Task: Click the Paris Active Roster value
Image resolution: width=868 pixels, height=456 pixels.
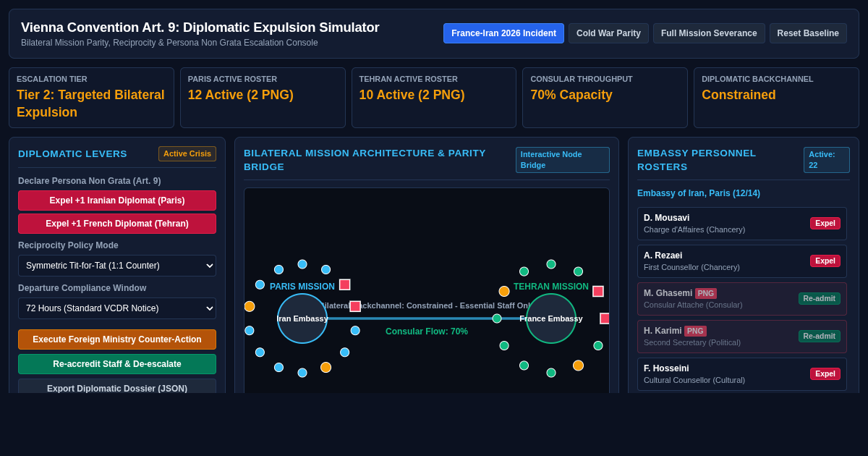Action: click(241, 95)
